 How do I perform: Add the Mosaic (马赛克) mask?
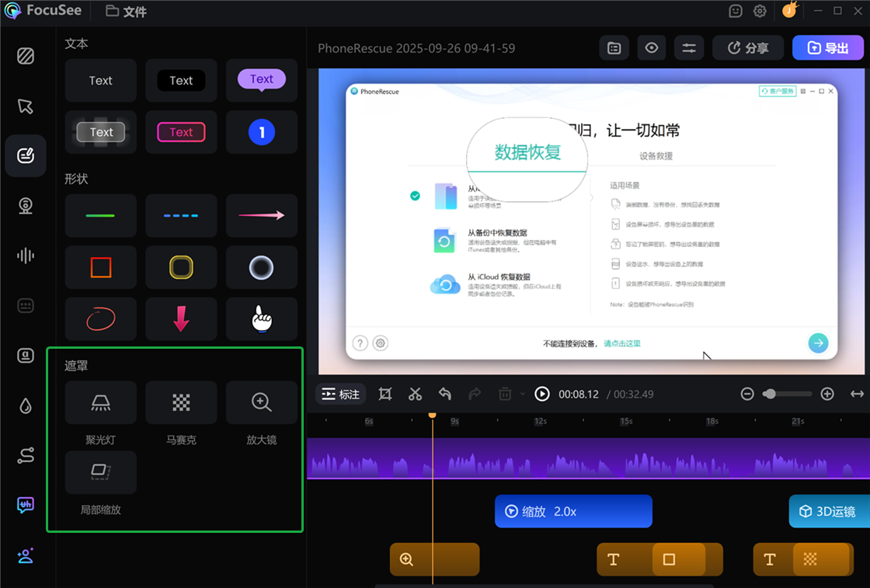[181, 402]
